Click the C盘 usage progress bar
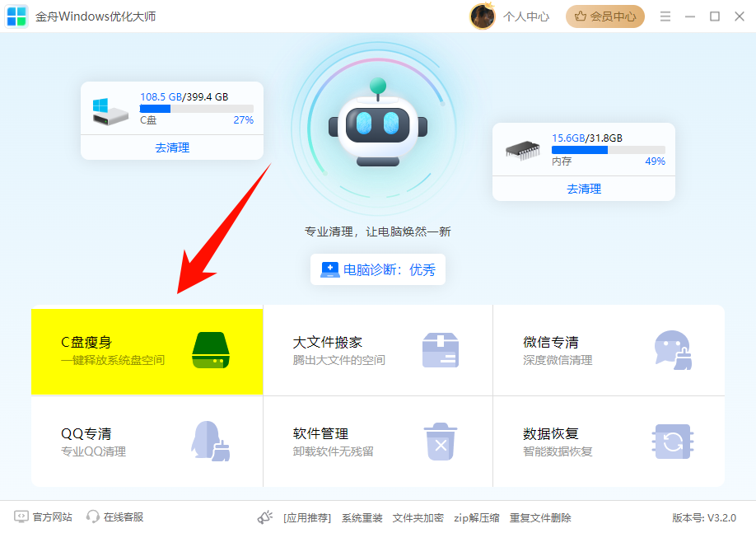 195,108
